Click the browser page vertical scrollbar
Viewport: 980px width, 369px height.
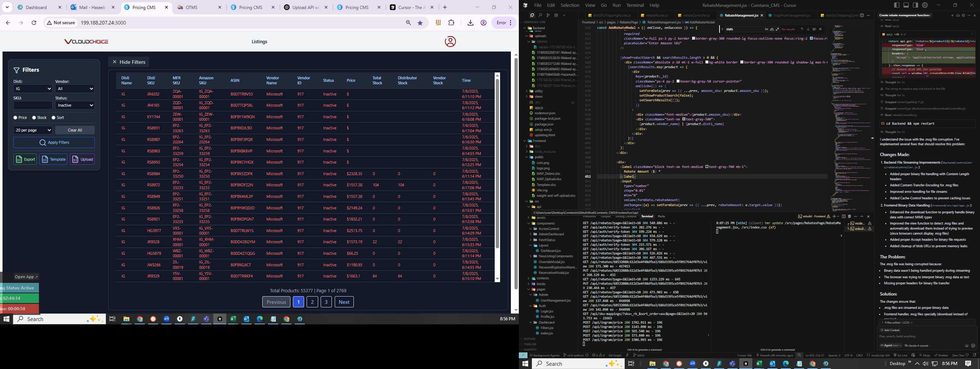point(516,173)
